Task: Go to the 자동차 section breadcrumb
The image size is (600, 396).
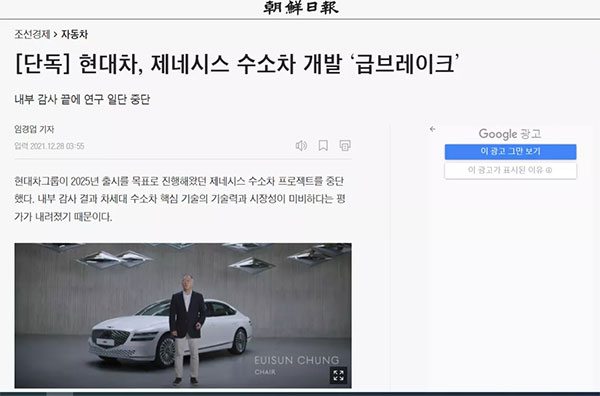Action: [x=75, y=34]
